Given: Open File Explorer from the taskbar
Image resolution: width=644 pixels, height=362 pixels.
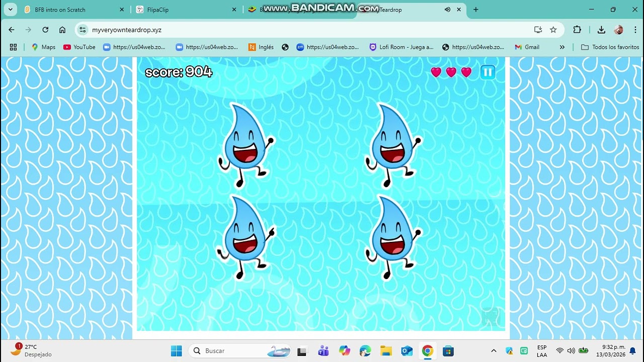Looking at the screenshot, I should tap(386, 351).
